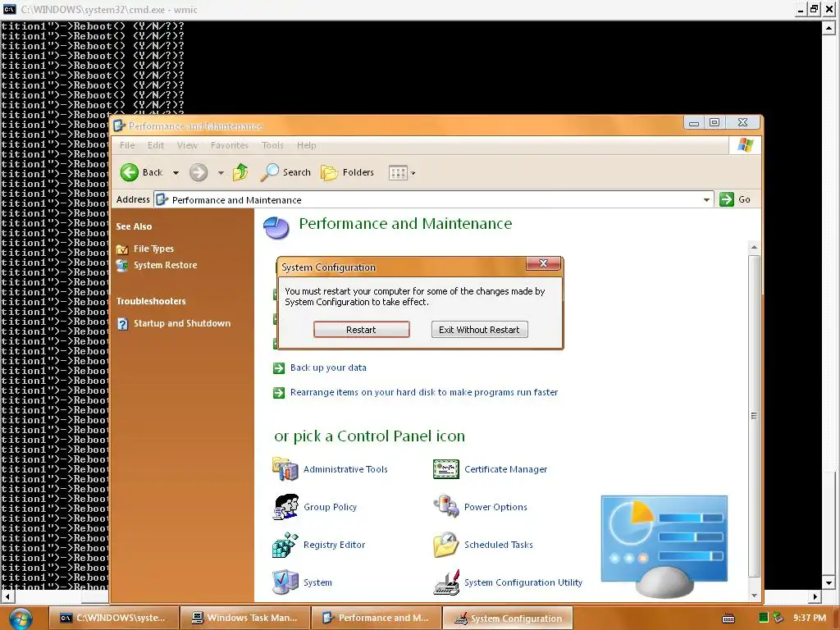840x630 pixels.
Task: Open Administrative Tools
Action: point(345,469)
